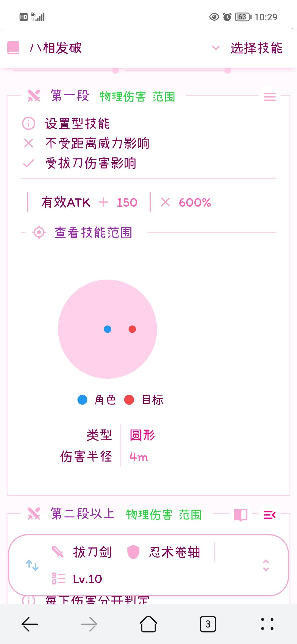297x644 pixels.
Task: Select the 忍术卷轴 sub weapon
Action: point(164,552)
